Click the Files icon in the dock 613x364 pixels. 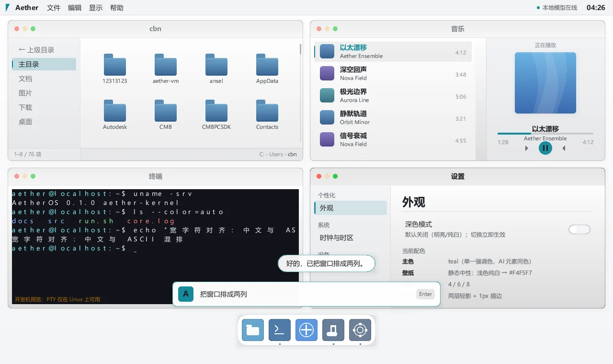pyautogui.click(x=253, y=330)
